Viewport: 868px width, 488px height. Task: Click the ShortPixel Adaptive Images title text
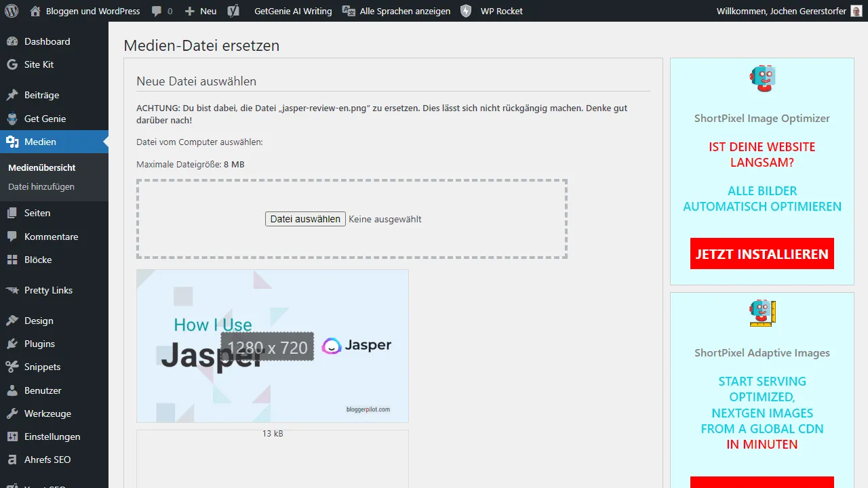762,352
